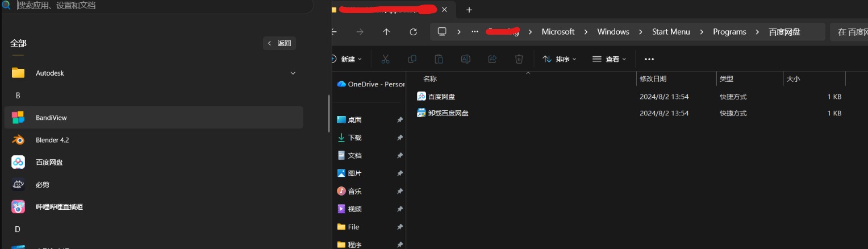Refresh the File Explorer view
Screen dimensions: 868x249
click(413, 32)
